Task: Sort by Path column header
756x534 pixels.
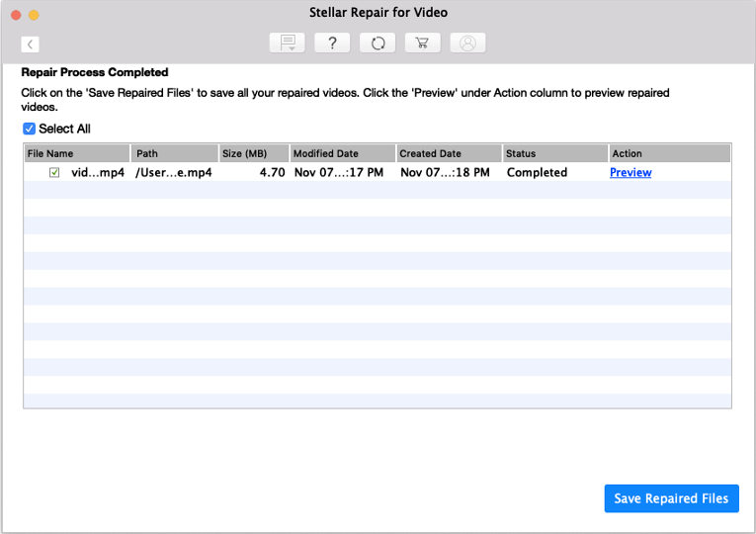Action: pyautogui.click(x=175, y=153)
